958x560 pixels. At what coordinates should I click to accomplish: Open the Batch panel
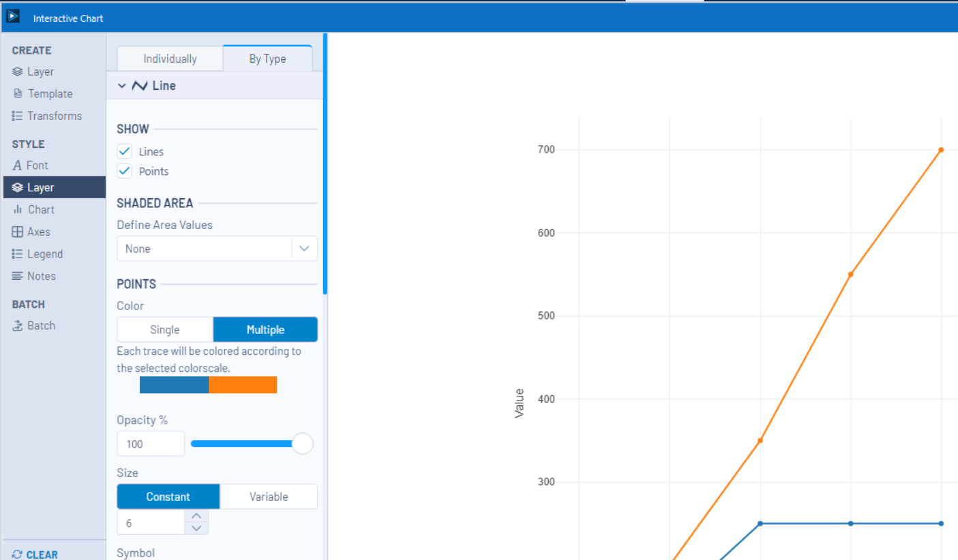coord(39,326)
